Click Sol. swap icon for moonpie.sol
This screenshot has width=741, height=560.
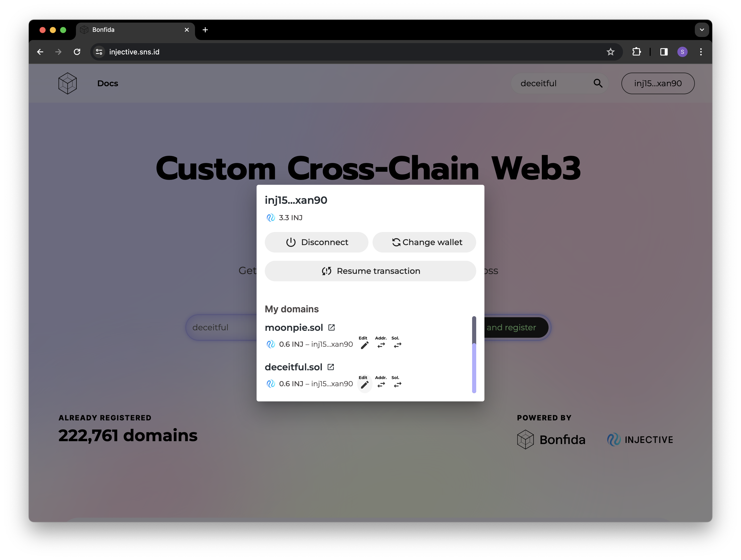pos(397,345)
